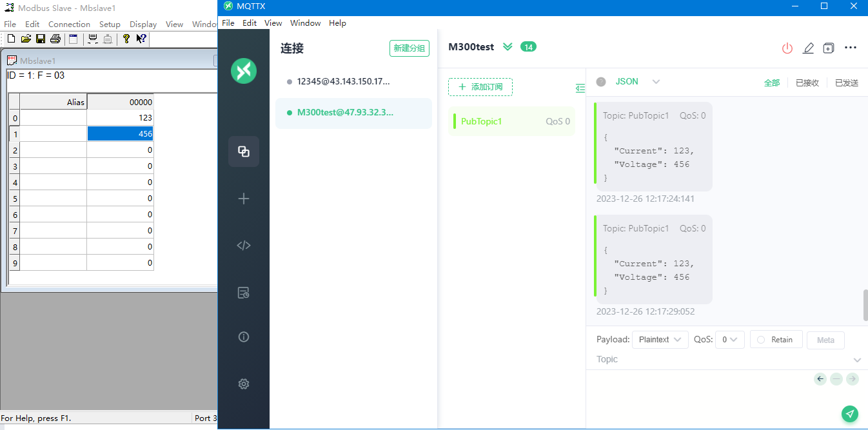Open Connection menu in Modbus Slave
868x430 pixels.
69,24
